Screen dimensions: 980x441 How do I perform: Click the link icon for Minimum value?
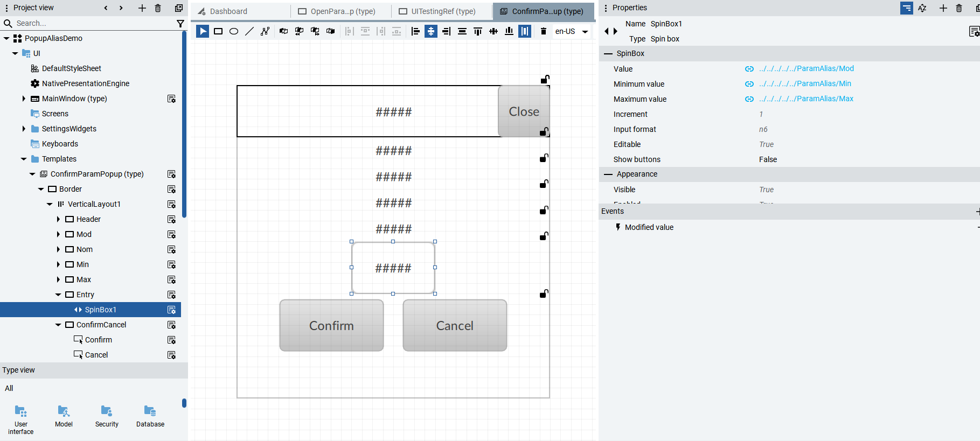point(749,84)
